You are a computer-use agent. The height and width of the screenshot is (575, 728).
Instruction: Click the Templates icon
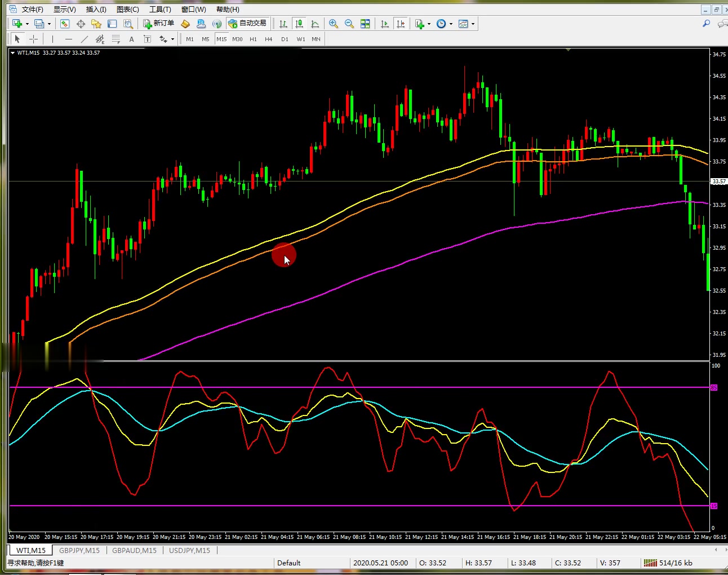(x=463, y=24)
